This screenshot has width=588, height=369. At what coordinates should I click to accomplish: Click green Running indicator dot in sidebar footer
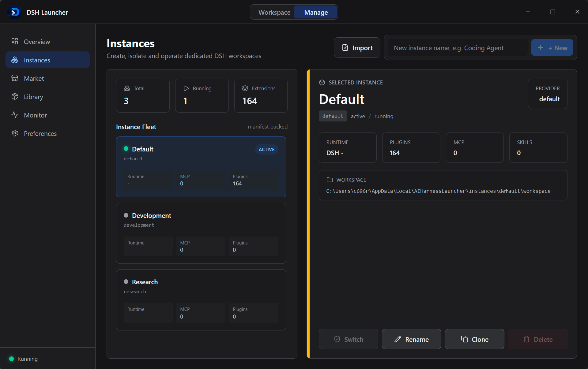12,359
